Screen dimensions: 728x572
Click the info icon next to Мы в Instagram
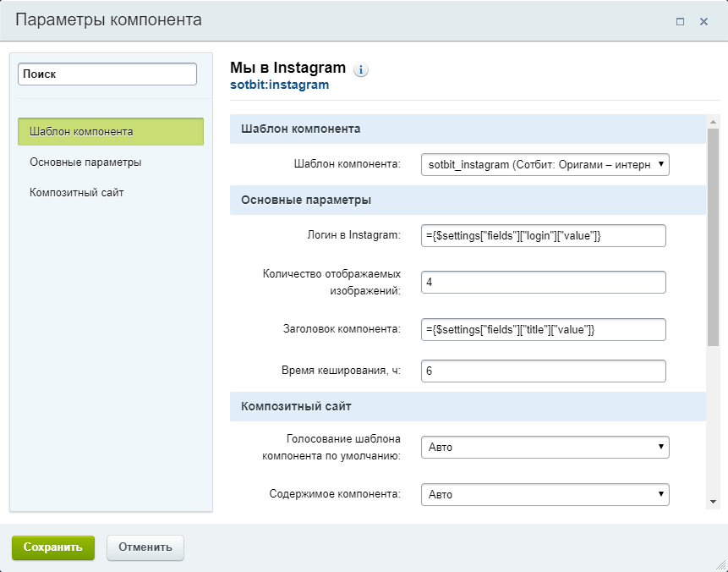pos(361,69)
